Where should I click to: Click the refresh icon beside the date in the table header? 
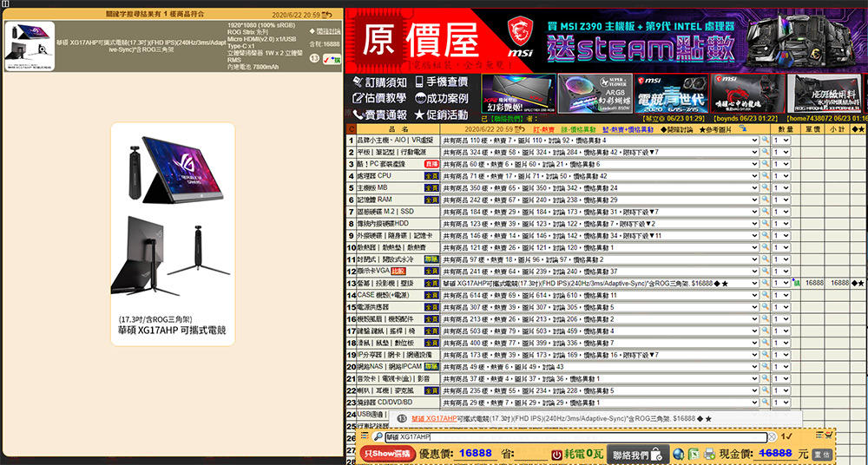pos(520,128)
